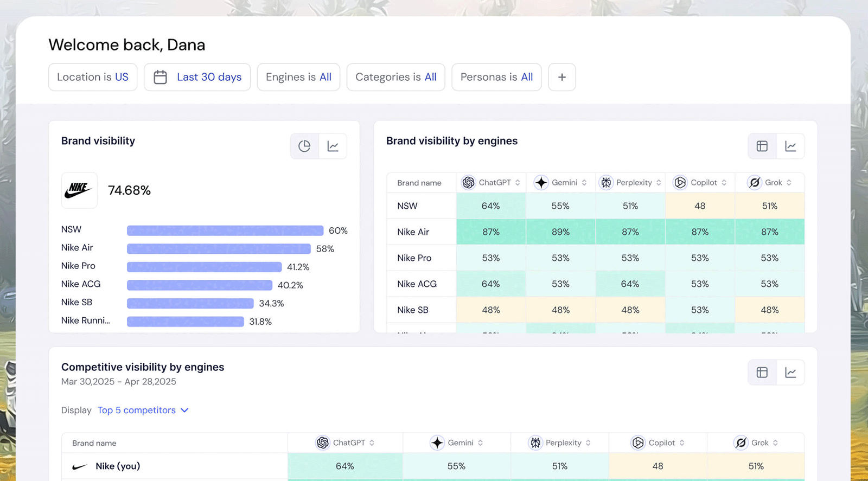868x481 pixels.
Task: Switch Brand visibility by engines to line chart
Action: (x=790, y=146)
